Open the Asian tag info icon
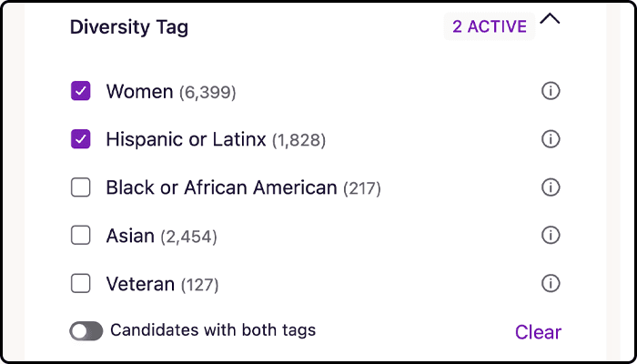Image resolution: width=637 pixels, height=364 pixels. [x=550, y=236]
